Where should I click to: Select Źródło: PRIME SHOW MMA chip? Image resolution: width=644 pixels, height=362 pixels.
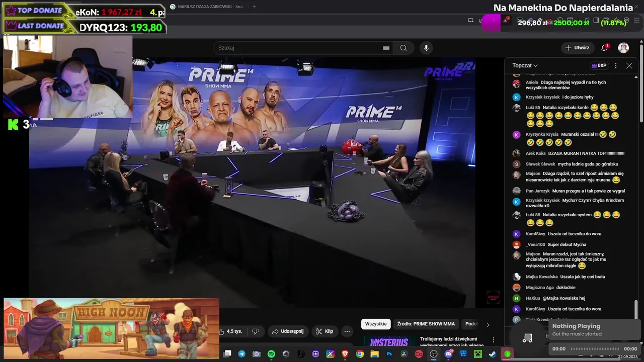(x=426, y=324)
